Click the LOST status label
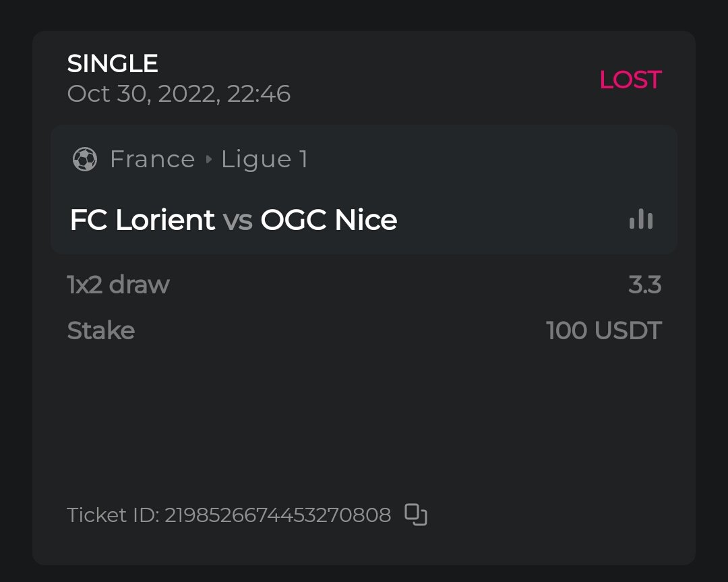 pyautogui.click(x=630, y=80)
